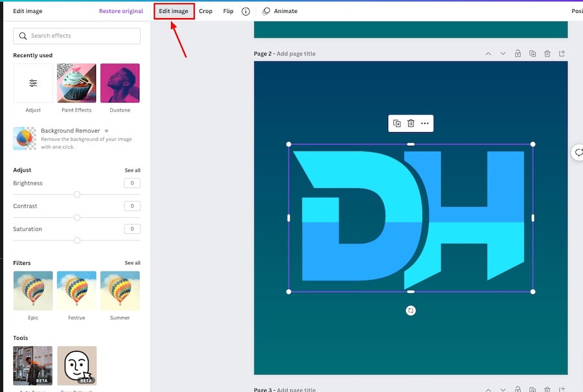
Task: Open the Flip menu
Action: [x=228, y=11]
